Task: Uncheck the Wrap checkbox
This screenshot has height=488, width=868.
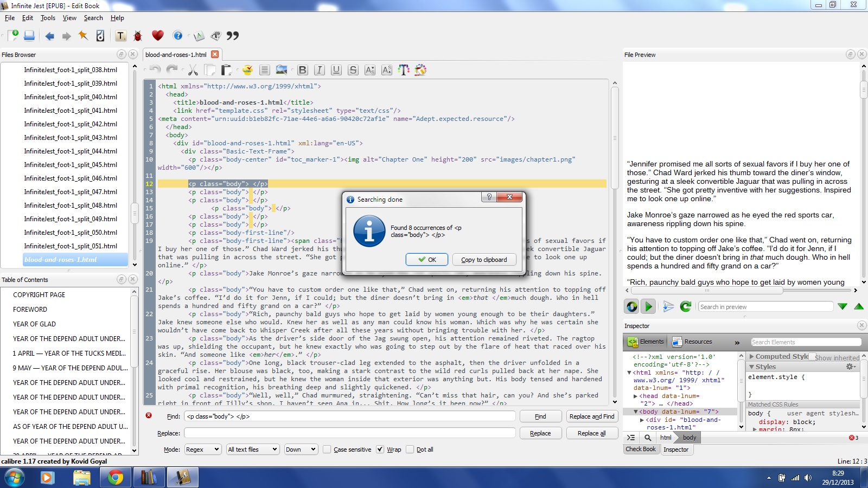Action: (x=380, y=450)
